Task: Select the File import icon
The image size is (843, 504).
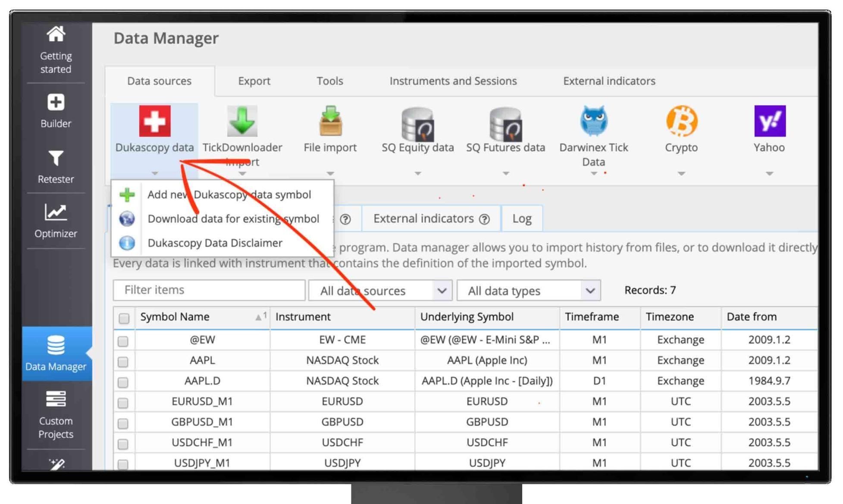Action: (330, 121)
